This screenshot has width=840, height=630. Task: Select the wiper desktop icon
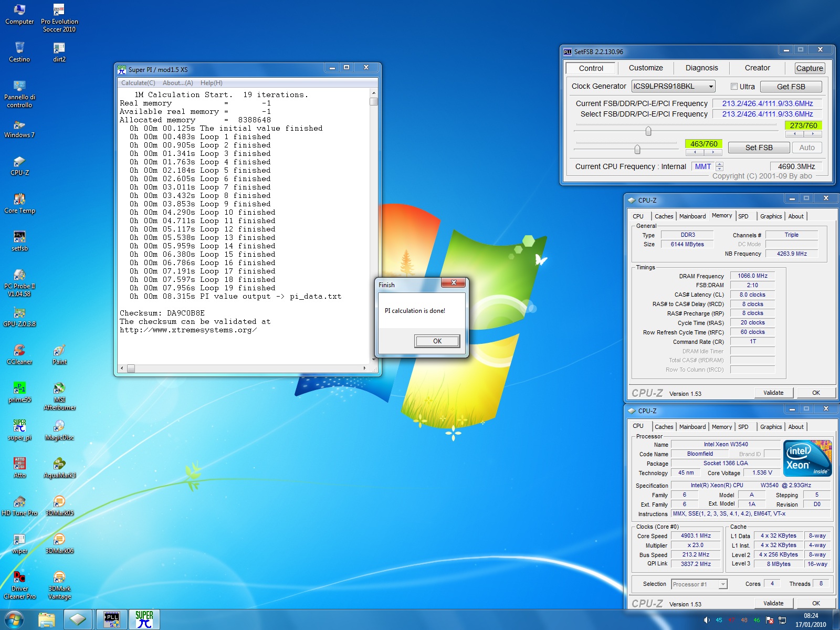[x=19, y=544]
